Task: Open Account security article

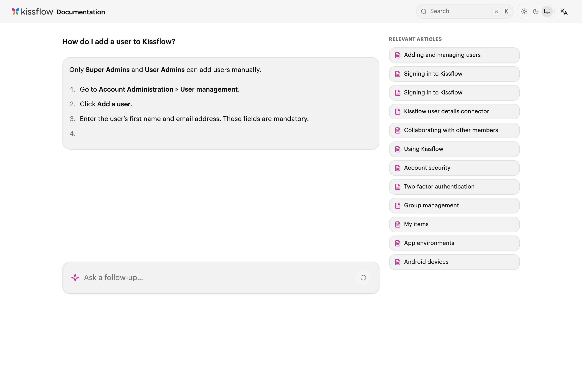Action: pyautogui.click(x=454, y=168)
